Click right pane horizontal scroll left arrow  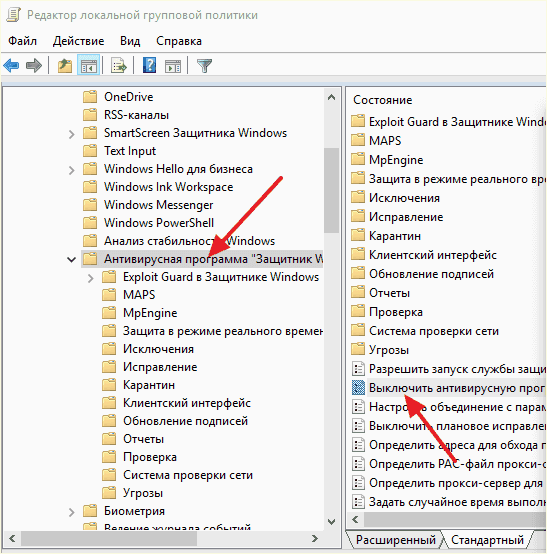(x=355, y=519)
